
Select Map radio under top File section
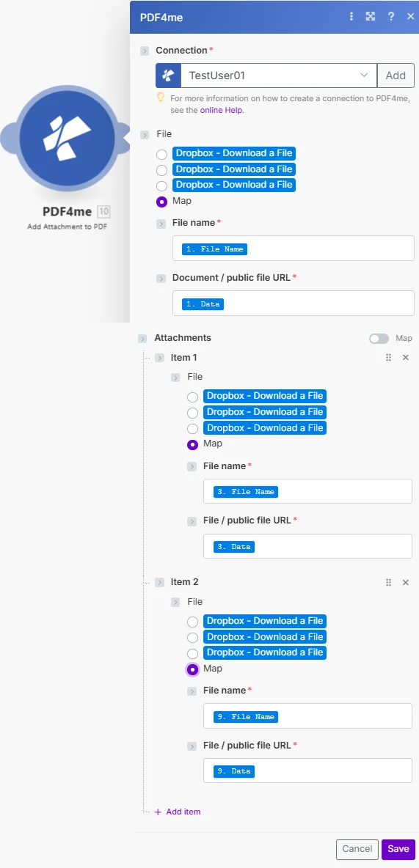(162, 202)
